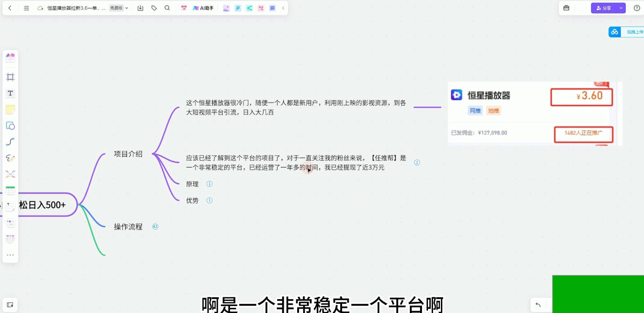Screen dimensions: 644x313
Task: Open the pink flowchart icon
Action: (x=261, y=8)
